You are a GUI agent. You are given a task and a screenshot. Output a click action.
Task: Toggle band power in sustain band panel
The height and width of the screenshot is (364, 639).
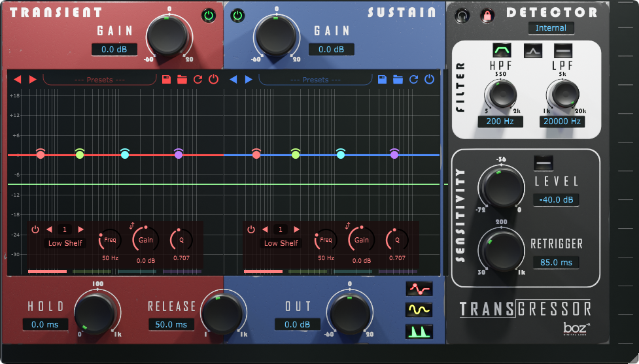251,229
